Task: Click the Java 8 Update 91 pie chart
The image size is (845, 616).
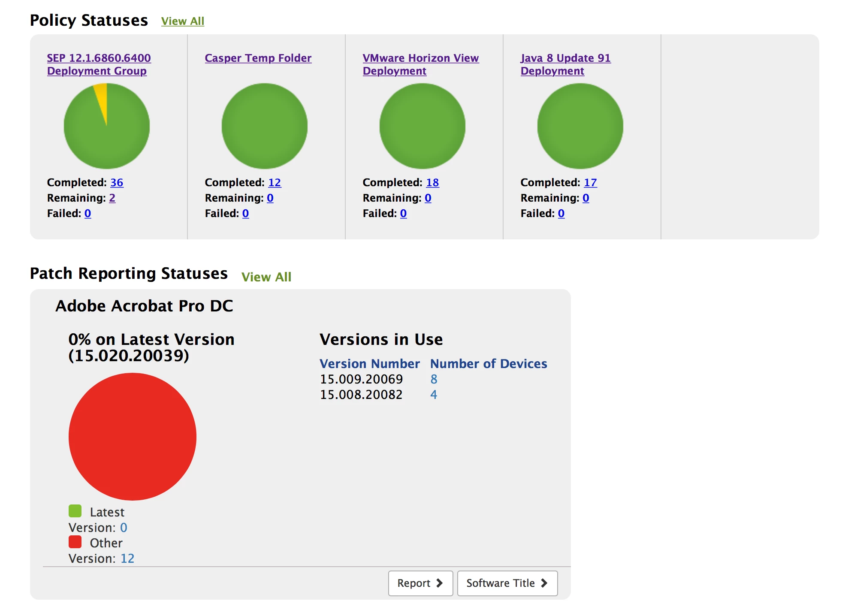Action: click(580, 126)
